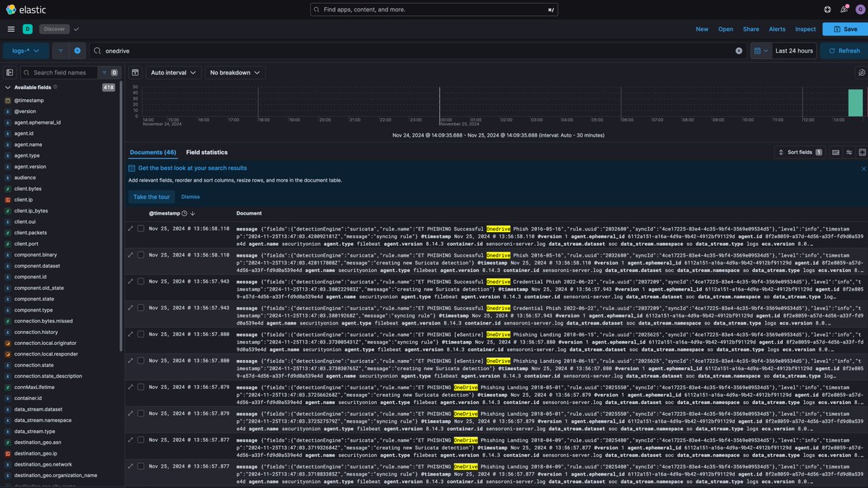Toggle selection of the last visible document row

click(141, 466)
